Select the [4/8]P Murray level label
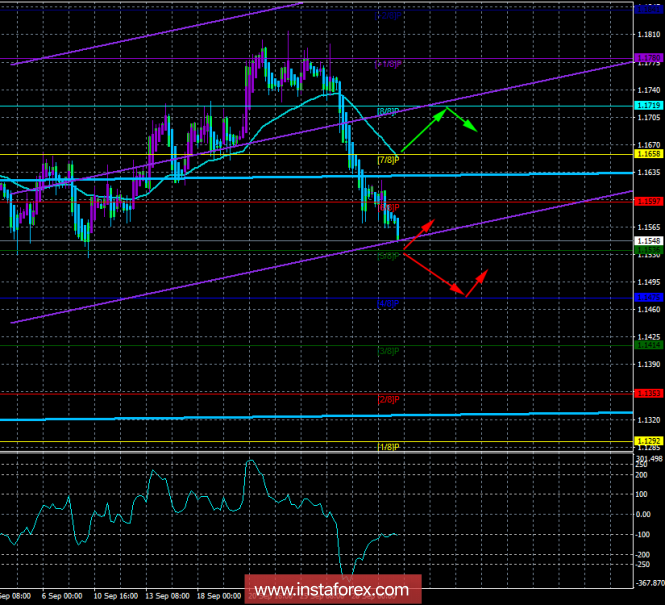Screen dimensions: 665x605 coord(388,304)
